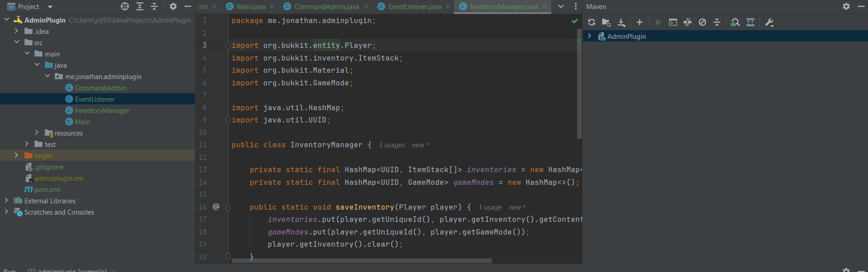868x272 pixels.
Task: Expand the resources folder
Action: click(x=37, y=132)
